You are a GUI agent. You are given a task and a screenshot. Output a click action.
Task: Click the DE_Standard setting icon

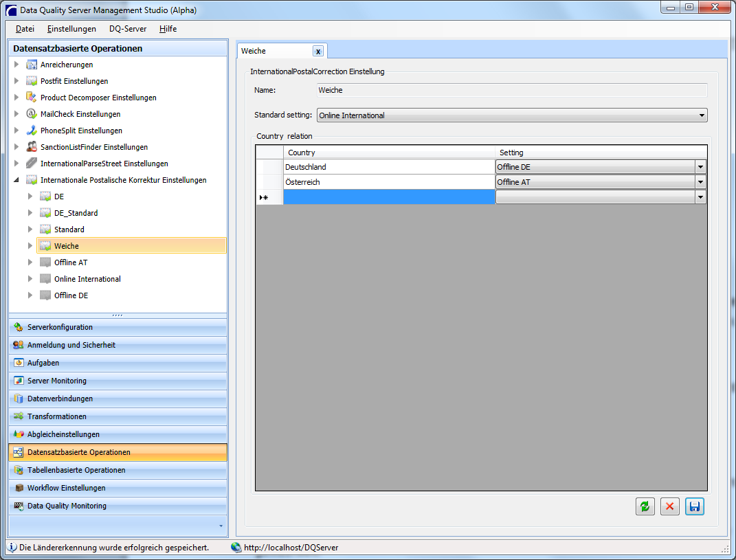[45, 213]
